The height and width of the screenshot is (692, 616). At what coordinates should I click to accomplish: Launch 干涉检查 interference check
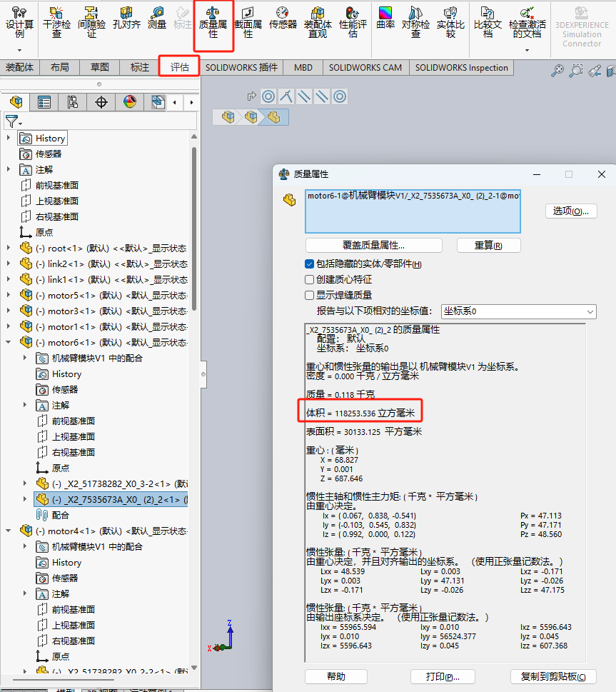click(x=56, y=23)
